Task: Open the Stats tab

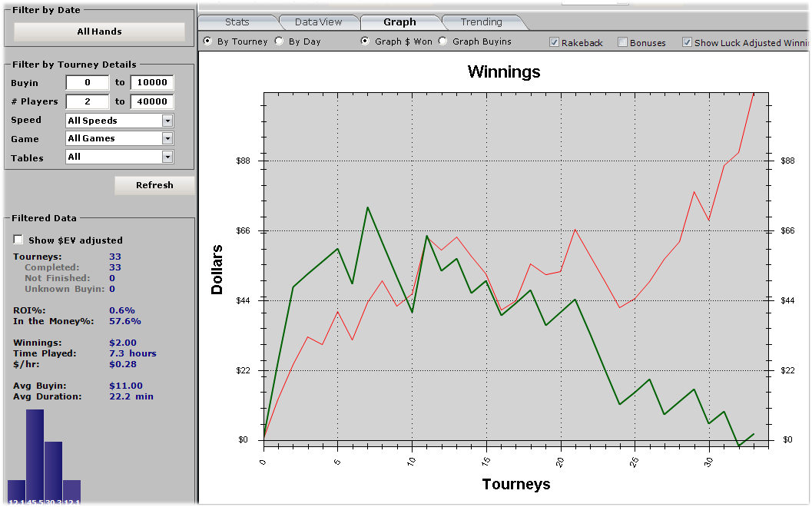Action: [237, 22]
